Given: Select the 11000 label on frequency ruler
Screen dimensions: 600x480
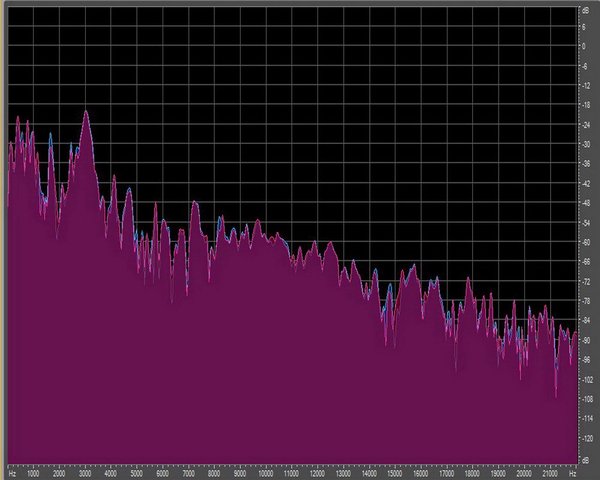Looking at the screenshot, I should tap(292, 474).
